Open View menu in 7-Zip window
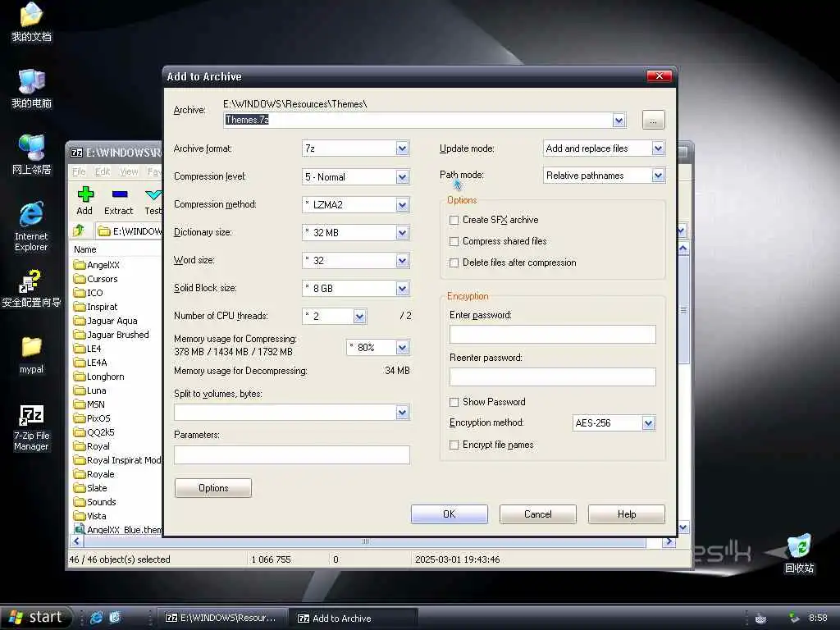The width and height of the screenshot is (840, 630). click(x=129, y=171)
